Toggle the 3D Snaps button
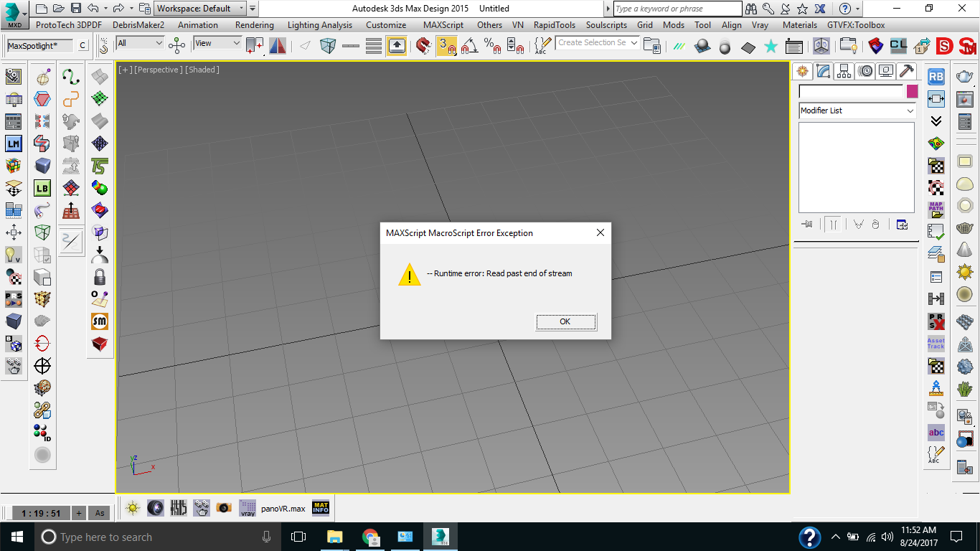 (x=446, y=46)
